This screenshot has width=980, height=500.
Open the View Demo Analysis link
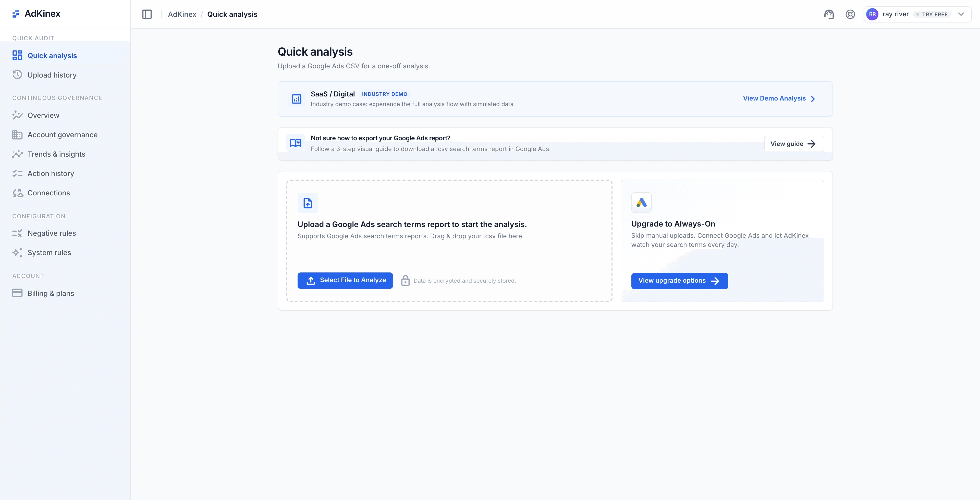point(779,98)
